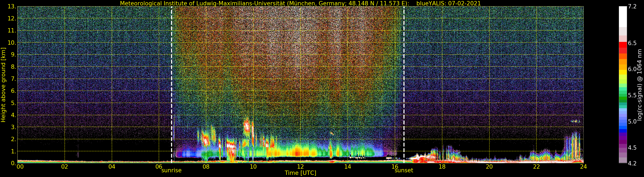This screenshot has width=644, height=177.
Task: Click the 'sunset' label below the axis
Action: [404, 171]
